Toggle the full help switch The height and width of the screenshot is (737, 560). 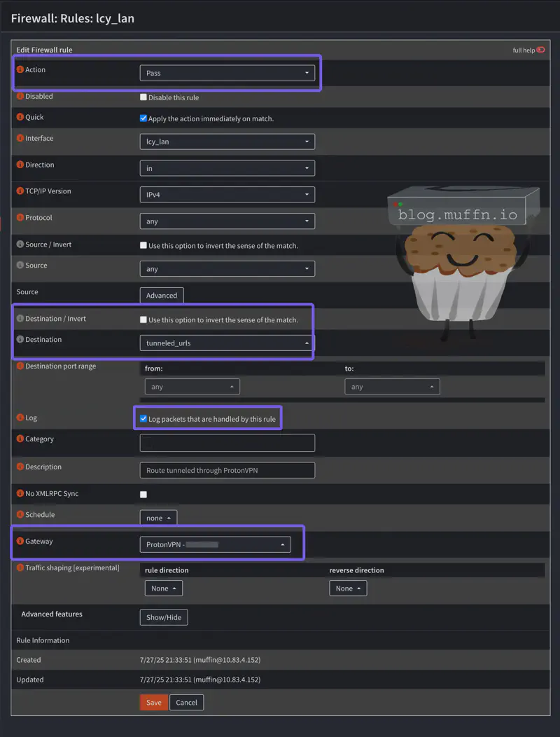pyautogui.click(x=540, y=50)
